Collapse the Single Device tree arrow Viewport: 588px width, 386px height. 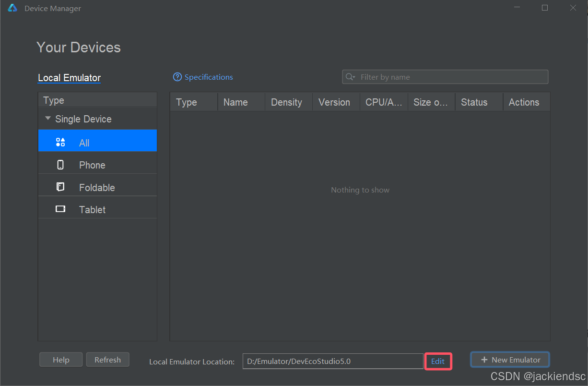47,118
